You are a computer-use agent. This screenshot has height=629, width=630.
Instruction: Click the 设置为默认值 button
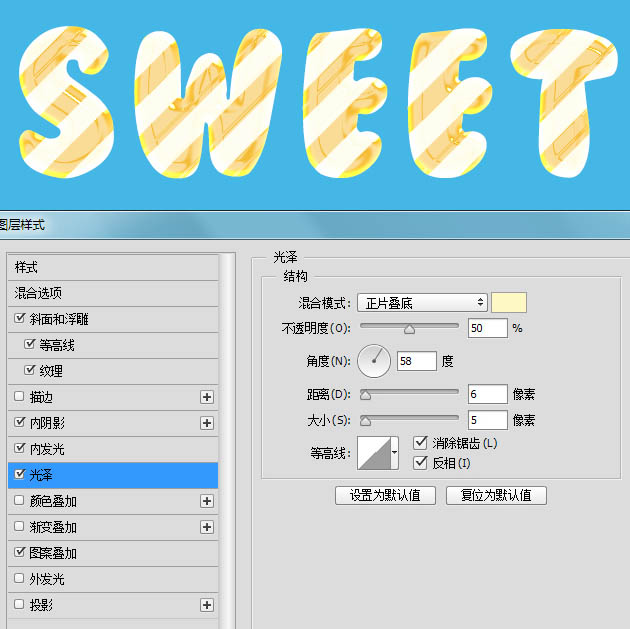(385, 495)
